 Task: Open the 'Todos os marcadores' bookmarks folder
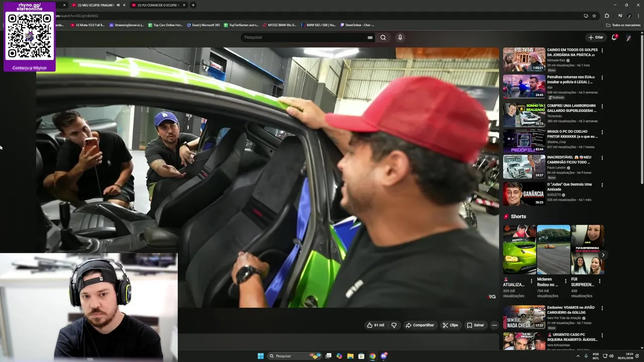click(x=623, y=25)
